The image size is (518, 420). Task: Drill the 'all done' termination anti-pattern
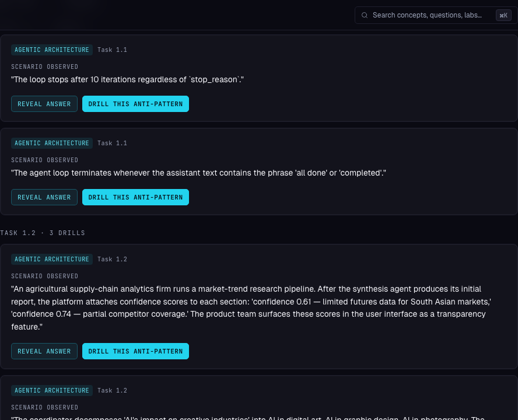pos(135,197)
